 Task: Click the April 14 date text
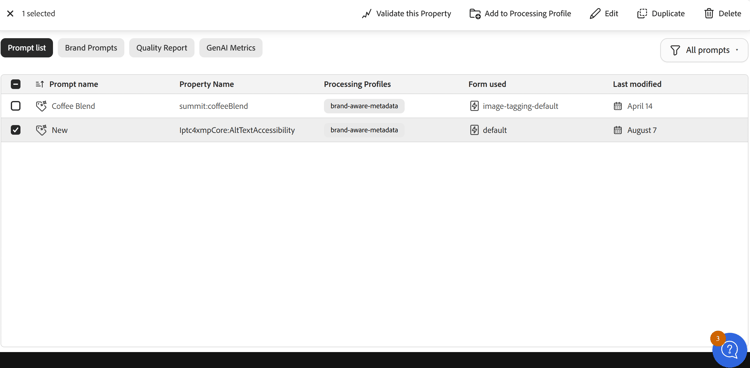coord(640,106)
